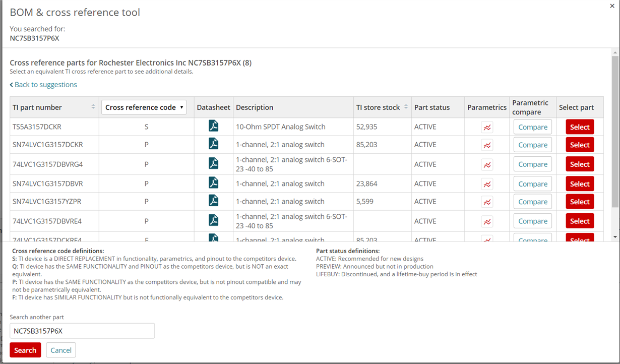Open the Cross reference code filter dropdown
This screenshot has width=620, height=364.
[x=144, y=107]
